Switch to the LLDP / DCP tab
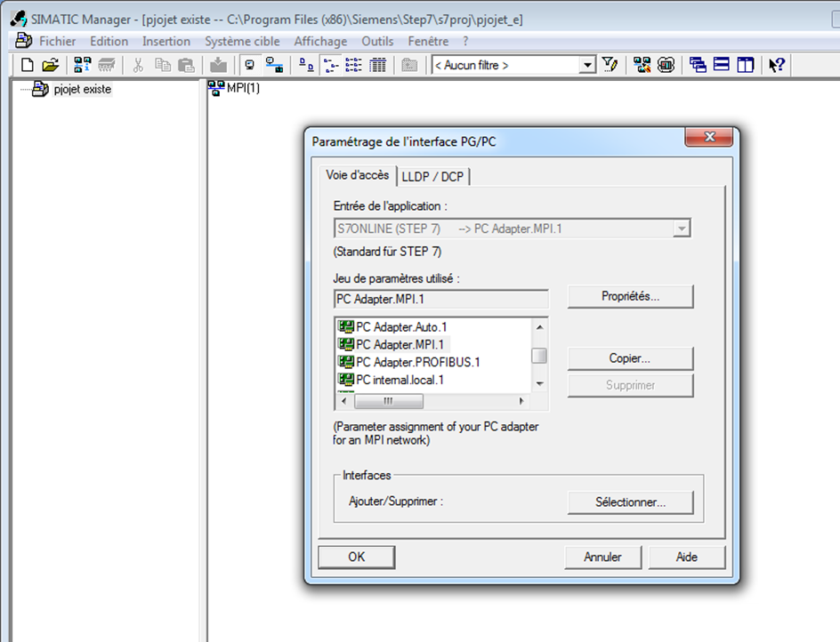840x642 pixels. (x=432, y=176)
